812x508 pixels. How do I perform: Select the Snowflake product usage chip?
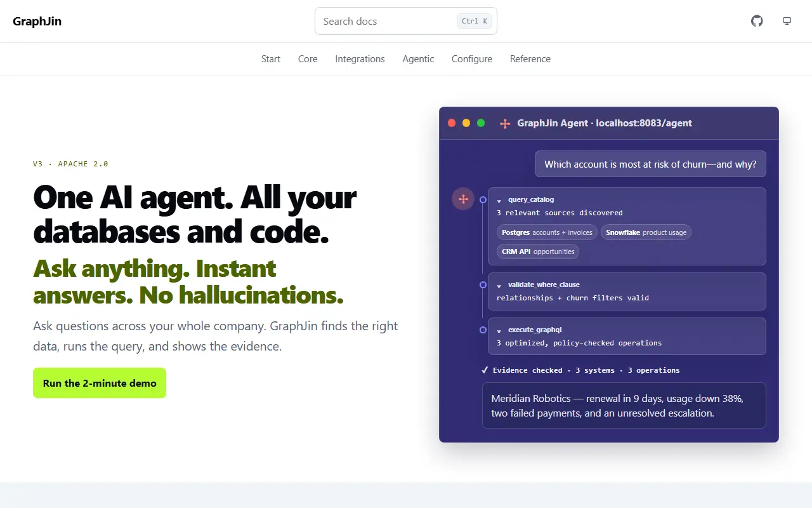(x=646, y=232)
